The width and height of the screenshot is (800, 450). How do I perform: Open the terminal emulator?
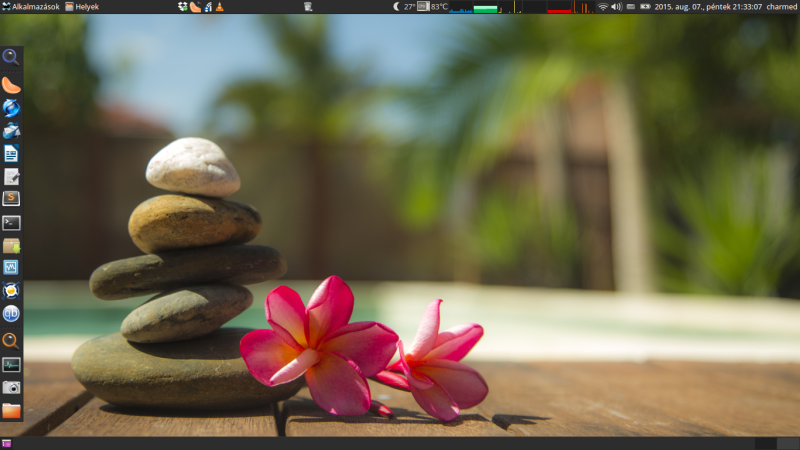coord(11,223)
